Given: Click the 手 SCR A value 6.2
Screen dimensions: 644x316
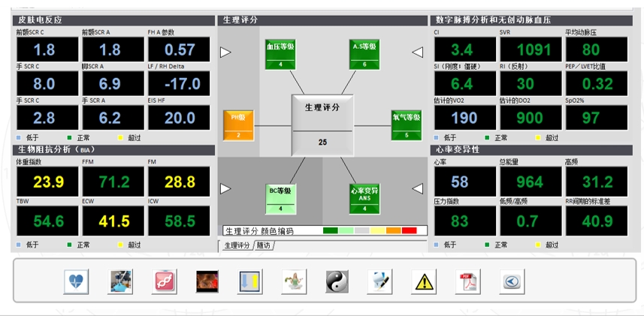Looking at the screenshot, I should click(113, 118).
